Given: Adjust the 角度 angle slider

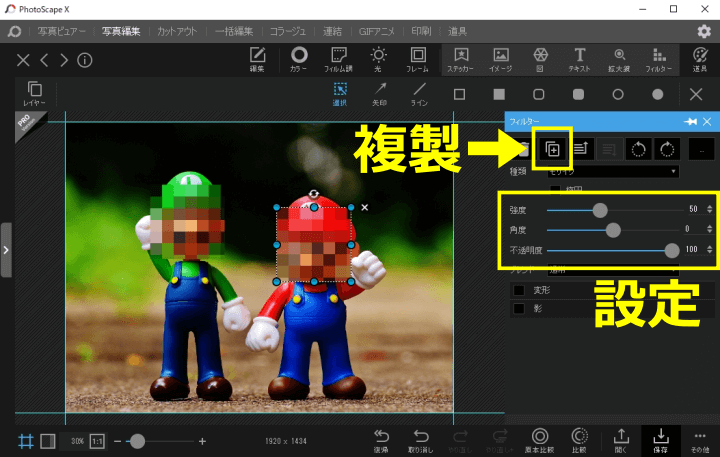Looking at the screenshot, I should click(613, 230).
